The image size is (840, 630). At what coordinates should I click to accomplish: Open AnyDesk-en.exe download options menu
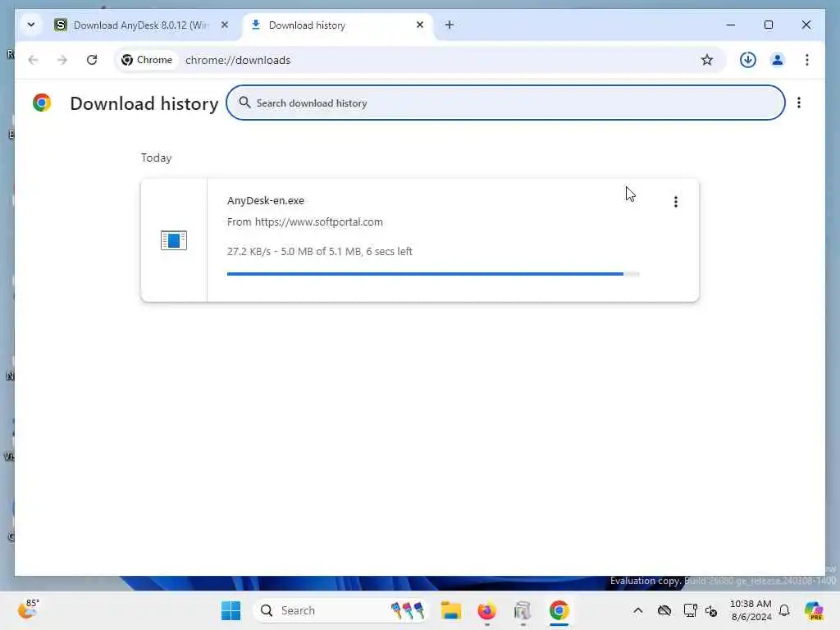tap(676, 202)
